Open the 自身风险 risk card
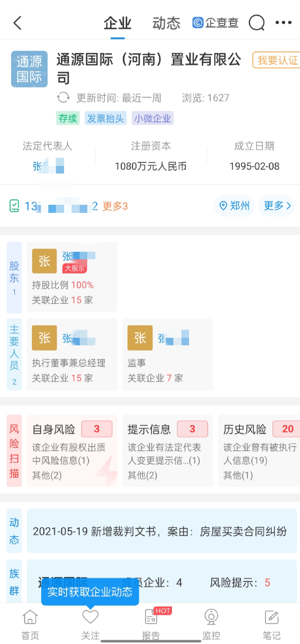This screenshot has width=300, height=644. click(72, 451)
